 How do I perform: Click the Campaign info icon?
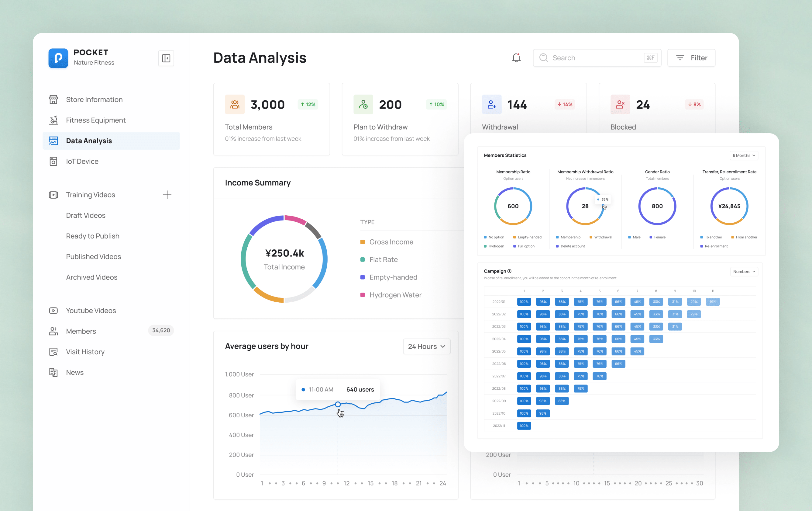[510, 271]
